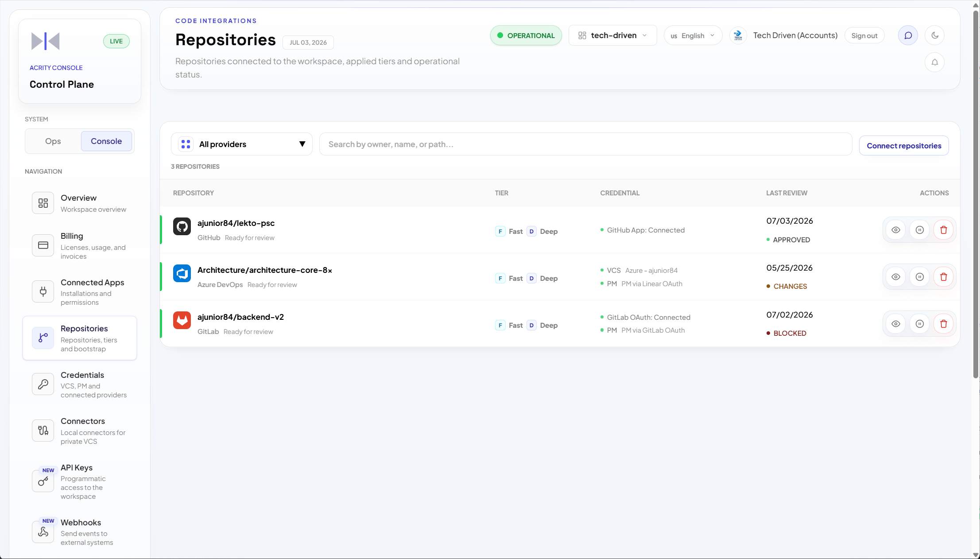Click the API Keys icon
Viewport: 980px width, 559px height.
pyautogui.click(x=43, y=481)
